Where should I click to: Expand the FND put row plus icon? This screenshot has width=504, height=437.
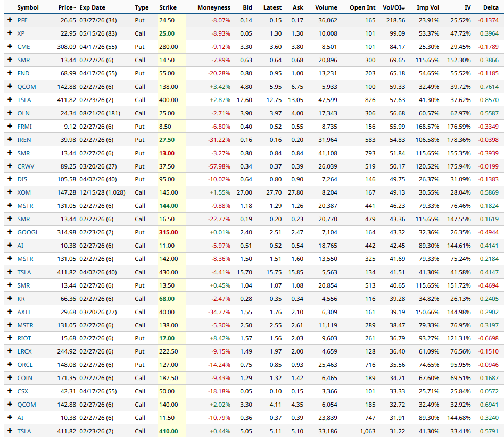[x=10, y=73]
